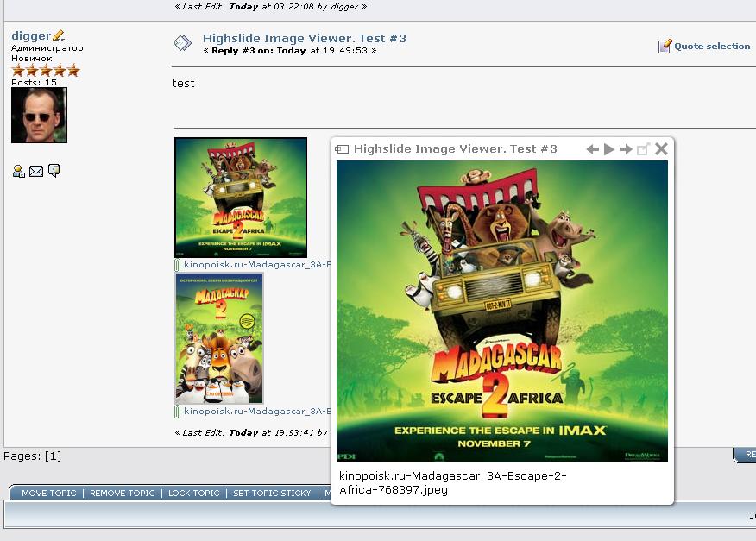Viewport: 756px width, 541px height.
Task: Open first kinopoisk.ru attachment file link
Action: [x=257, y=264]
